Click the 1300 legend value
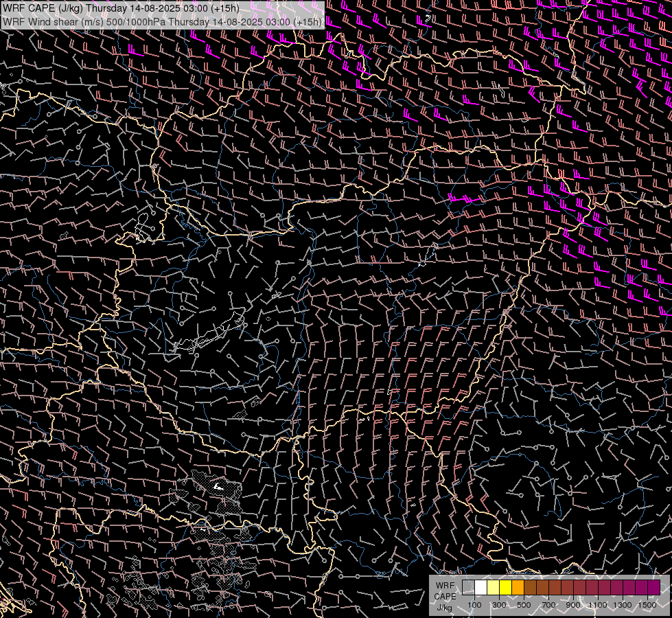The height and width of the screenshot is (618, 672). pyautogui.click(x=623, y=605)
